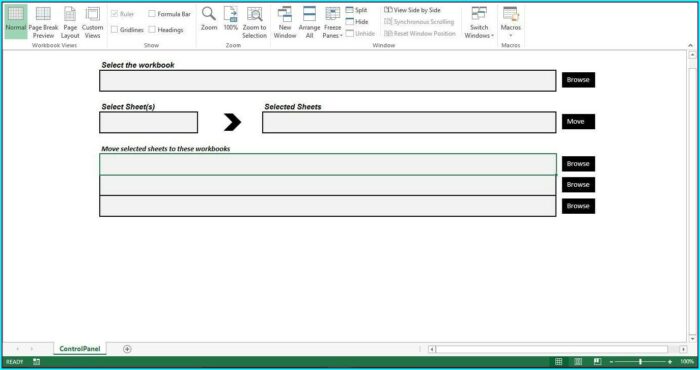Click the vertical scrollbar down arrow
The height and width of the screenshot is (370, 700).
click(x=692, y=338)
